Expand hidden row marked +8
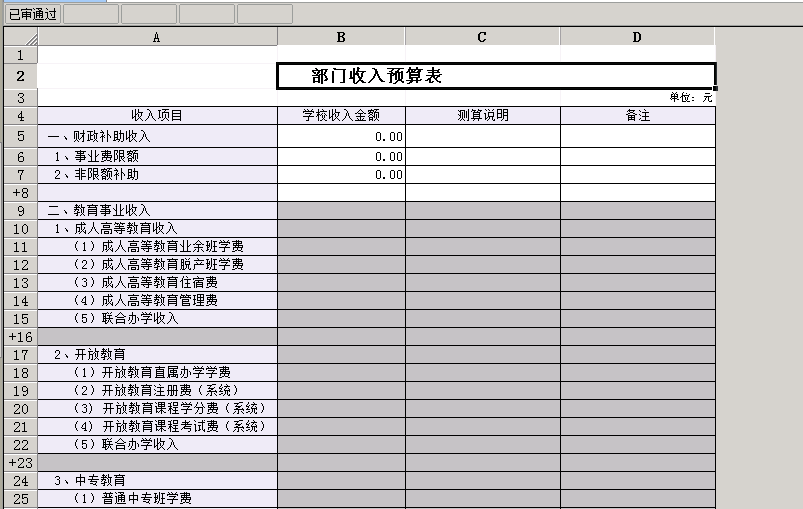803x509 pixels. [20, 192]
